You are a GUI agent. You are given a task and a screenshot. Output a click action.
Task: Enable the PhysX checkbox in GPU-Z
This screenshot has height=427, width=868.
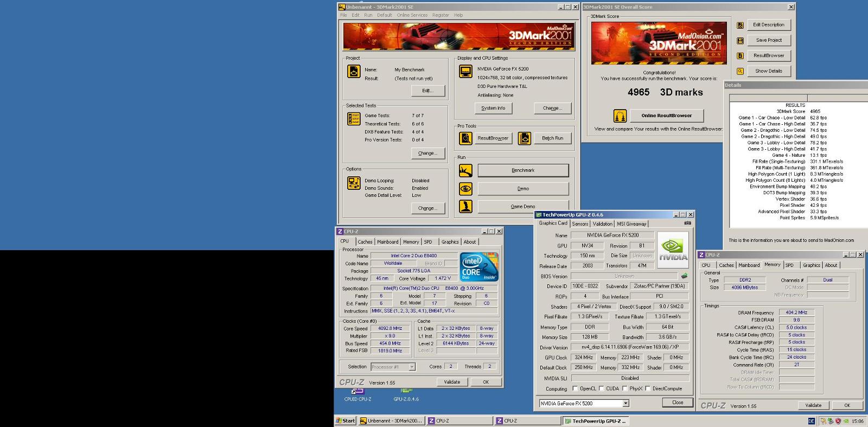(x=625, y=388)
